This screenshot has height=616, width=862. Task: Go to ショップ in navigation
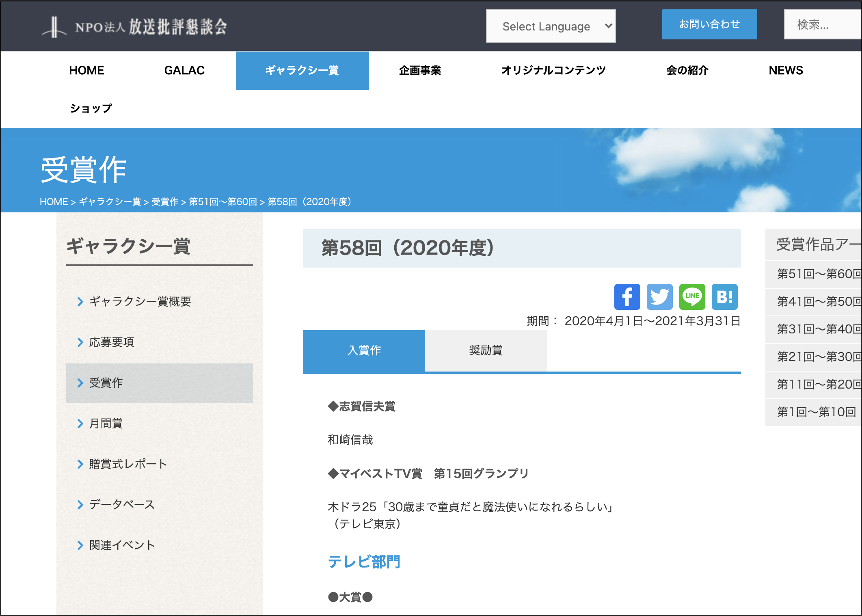[91, 108]
